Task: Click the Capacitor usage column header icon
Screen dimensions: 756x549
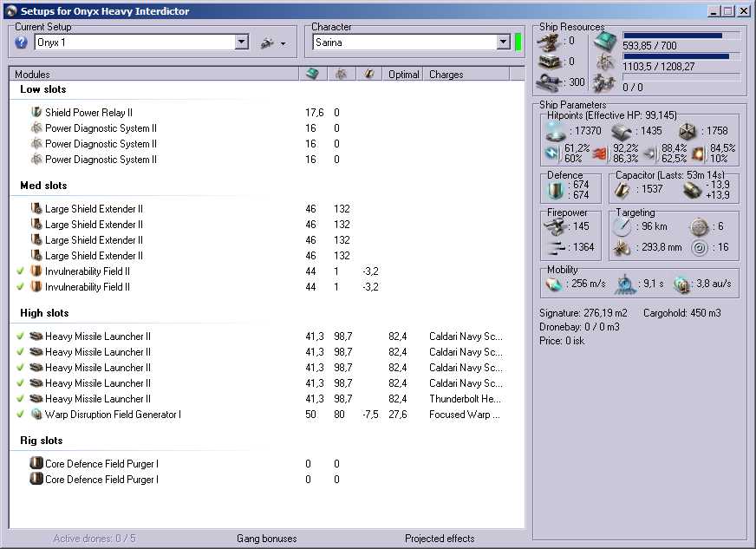Action: point(369,74)
